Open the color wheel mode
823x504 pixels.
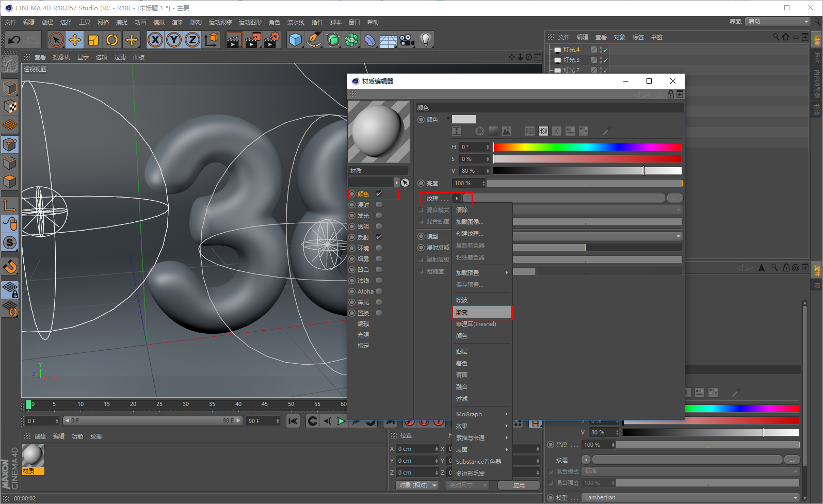click(480, 131)
